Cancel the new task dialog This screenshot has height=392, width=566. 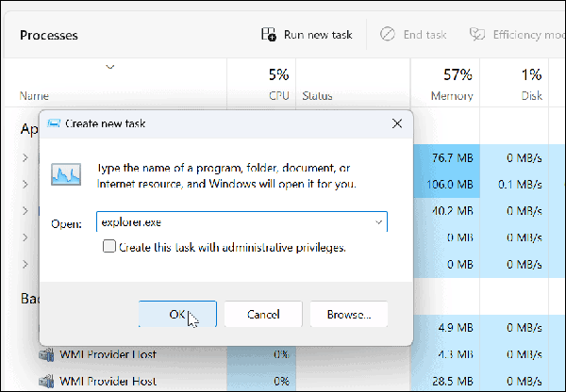[263, 314]
